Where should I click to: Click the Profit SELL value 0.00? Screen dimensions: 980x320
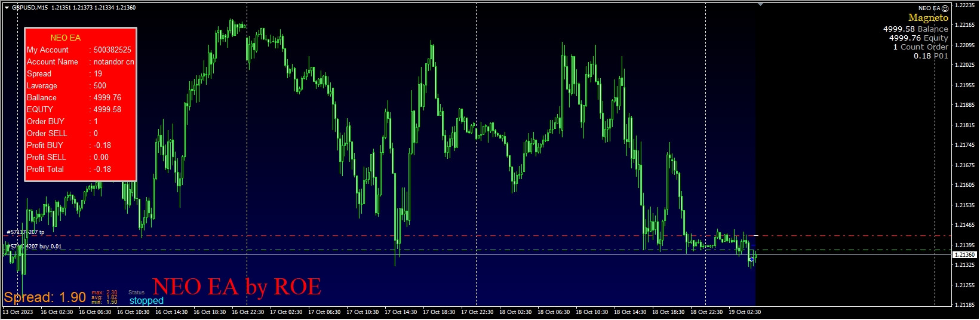tap(101, 157)
